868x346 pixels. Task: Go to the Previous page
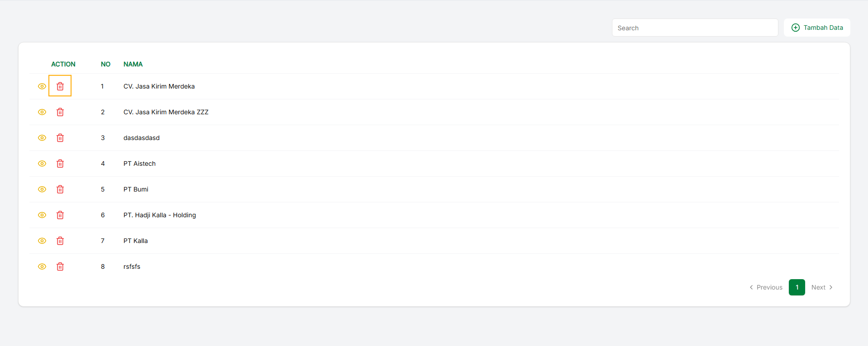coord(766,287)
